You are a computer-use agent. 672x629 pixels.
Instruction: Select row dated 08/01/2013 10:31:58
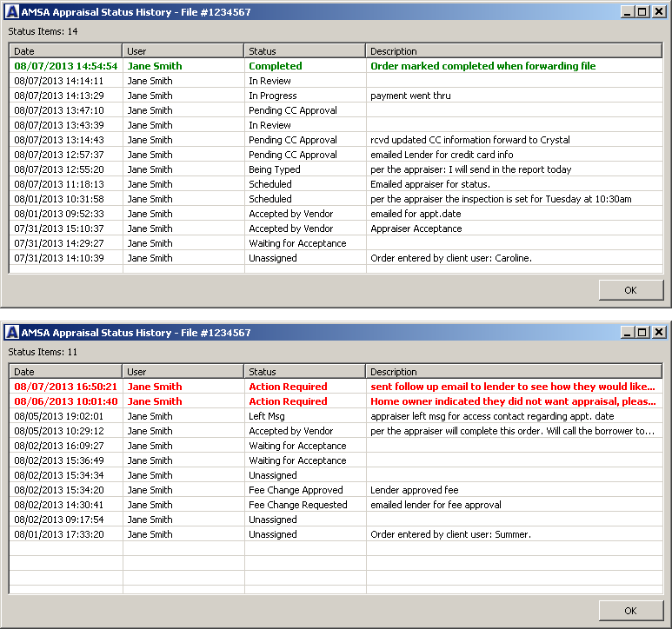pyautogui.click(x=336, y=199)
